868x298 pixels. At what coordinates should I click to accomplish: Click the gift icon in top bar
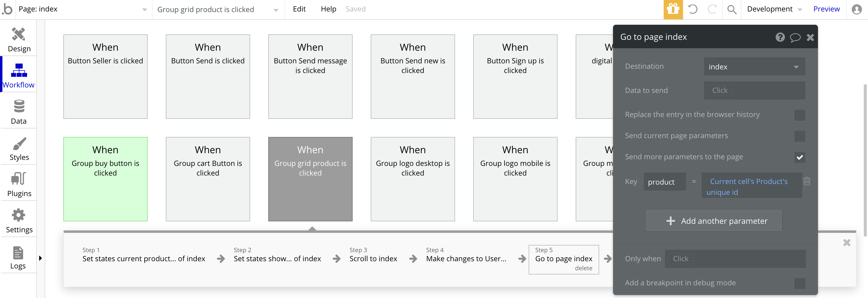(673, 9)
